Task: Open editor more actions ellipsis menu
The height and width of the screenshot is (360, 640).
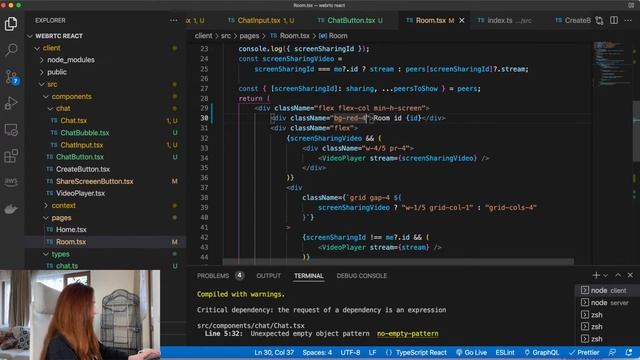Action: click(628, 20)
